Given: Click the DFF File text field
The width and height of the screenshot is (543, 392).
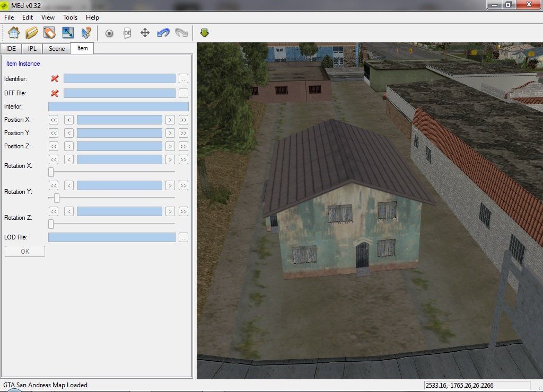Looking at the screenshot, I should click(x=119, y=93).
